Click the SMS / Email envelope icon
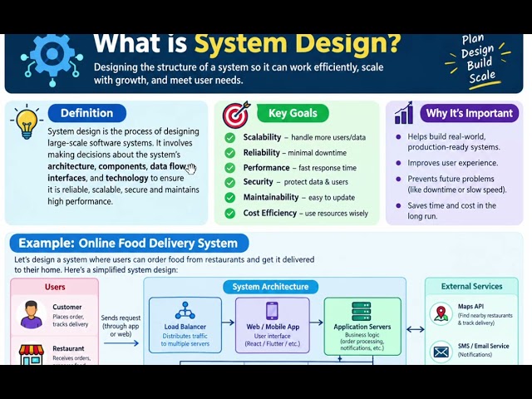532x399 pixels. pos(441,352)
